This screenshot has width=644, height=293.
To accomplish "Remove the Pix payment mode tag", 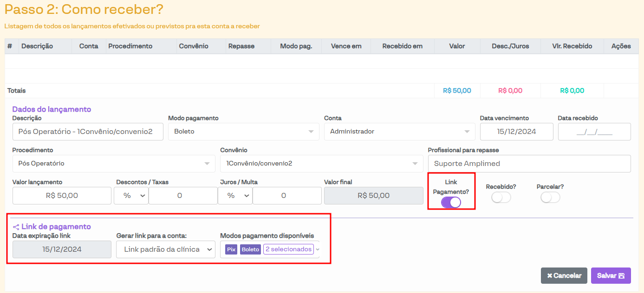I will click(231, 249).
